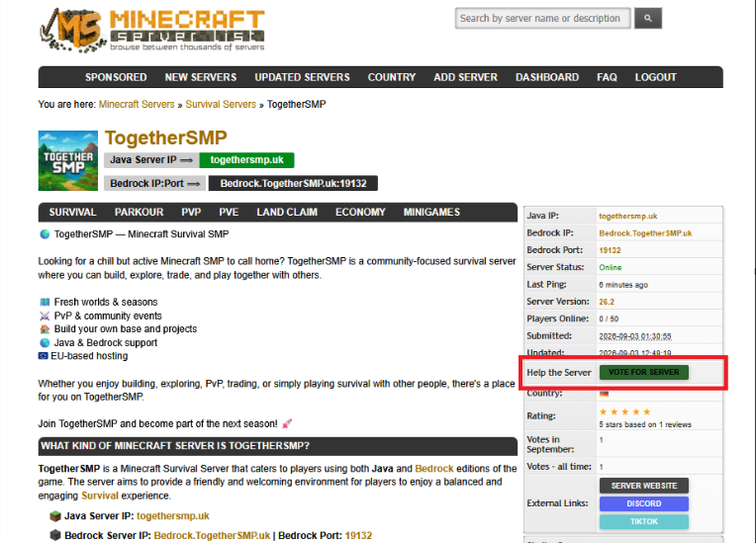This screenshot has width=756, height=543.
Task: Click the five-star rating icons
Action: click(x=624, y=411)
